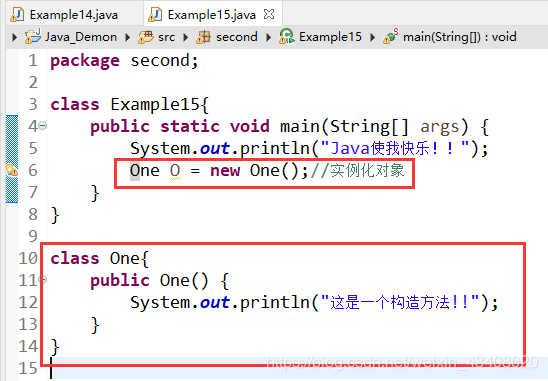The image size is (548, 381).
Task: Collapse the main method fold at line 4
Action: (43, 125)
